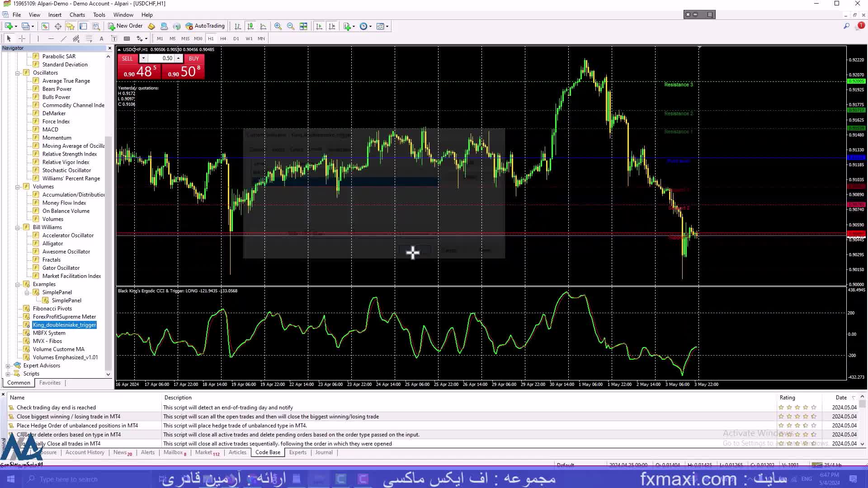Switch to the Experts terminal tab
This screenshot has height=488, width=868.
(297, 452)
